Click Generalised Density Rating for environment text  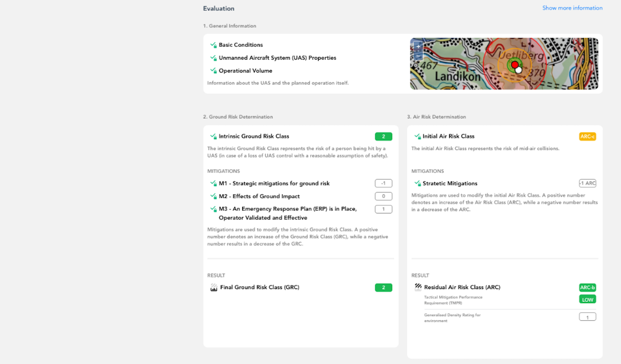(452, 318)
